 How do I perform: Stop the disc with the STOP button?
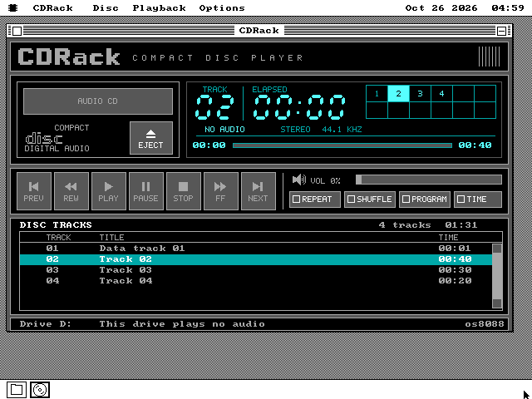184,191
